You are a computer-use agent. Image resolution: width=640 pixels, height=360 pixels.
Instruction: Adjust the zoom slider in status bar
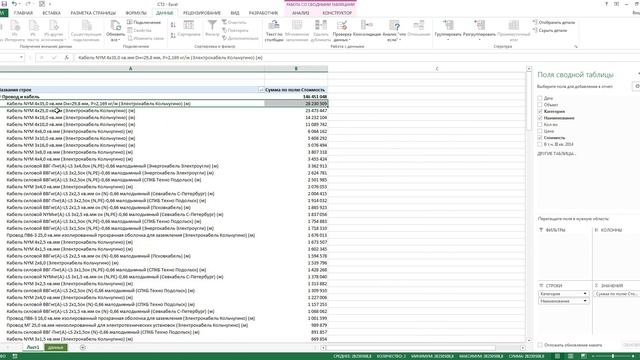613,356
